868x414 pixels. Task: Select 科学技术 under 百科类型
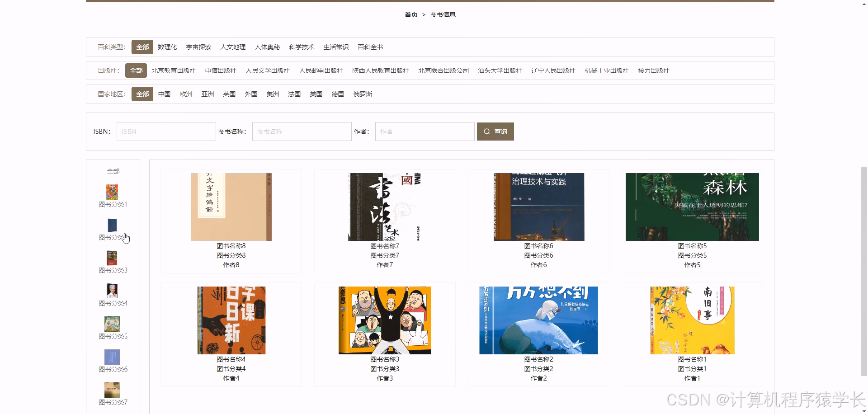[301, 47]
